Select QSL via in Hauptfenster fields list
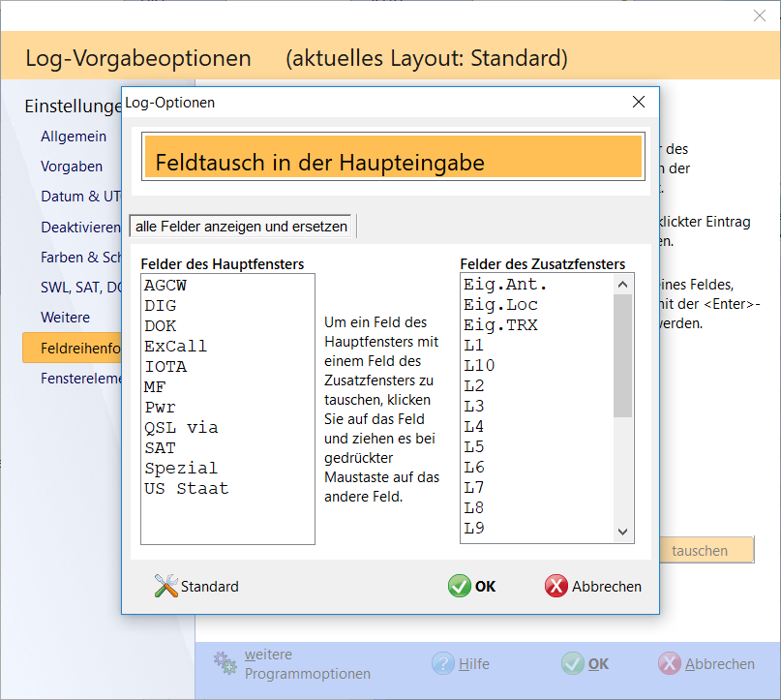 [227, 428]
